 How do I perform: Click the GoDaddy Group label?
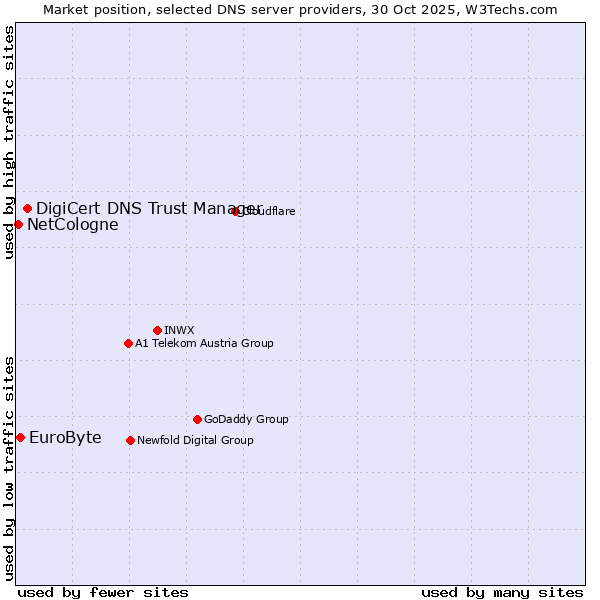(246, 419)
